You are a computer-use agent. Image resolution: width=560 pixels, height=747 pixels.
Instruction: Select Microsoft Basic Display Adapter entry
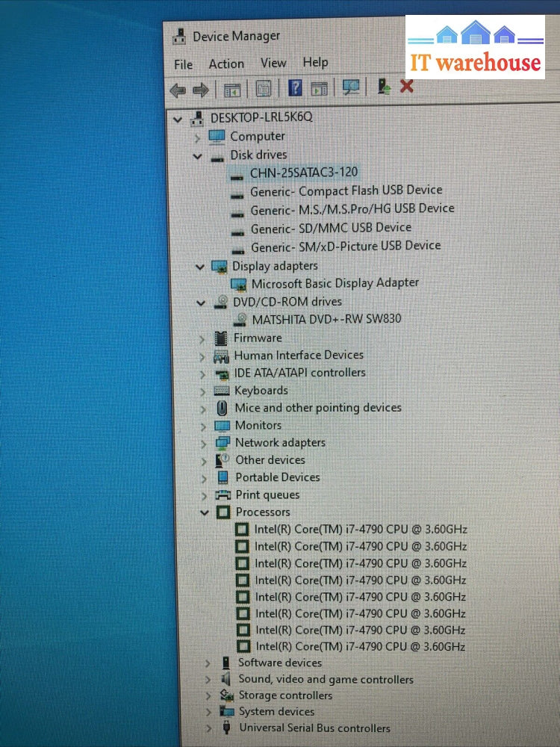tap(335, 283)
